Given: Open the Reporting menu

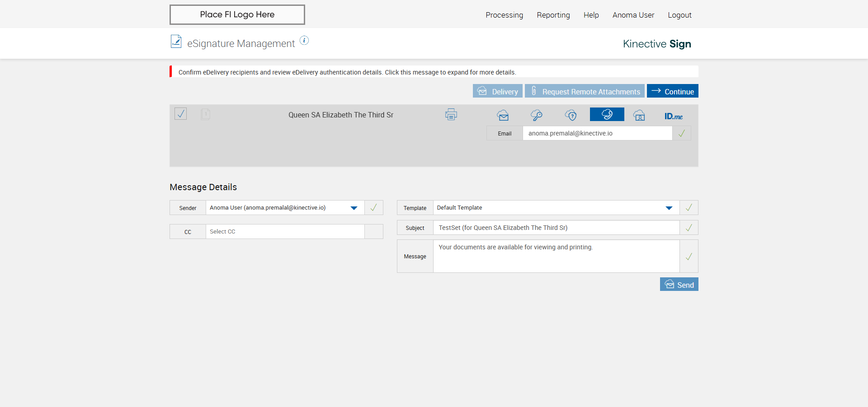Looking at the screenshot, I should (553, 15).
